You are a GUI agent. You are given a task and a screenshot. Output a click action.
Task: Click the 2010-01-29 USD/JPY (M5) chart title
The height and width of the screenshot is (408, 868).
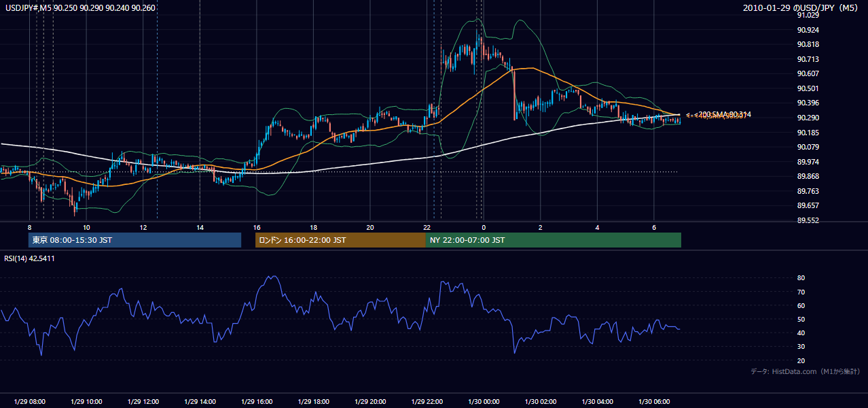(801, 7)
